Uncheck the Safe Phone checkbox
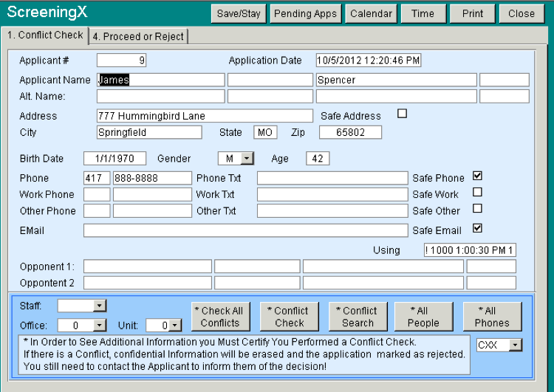 (477, 176)
